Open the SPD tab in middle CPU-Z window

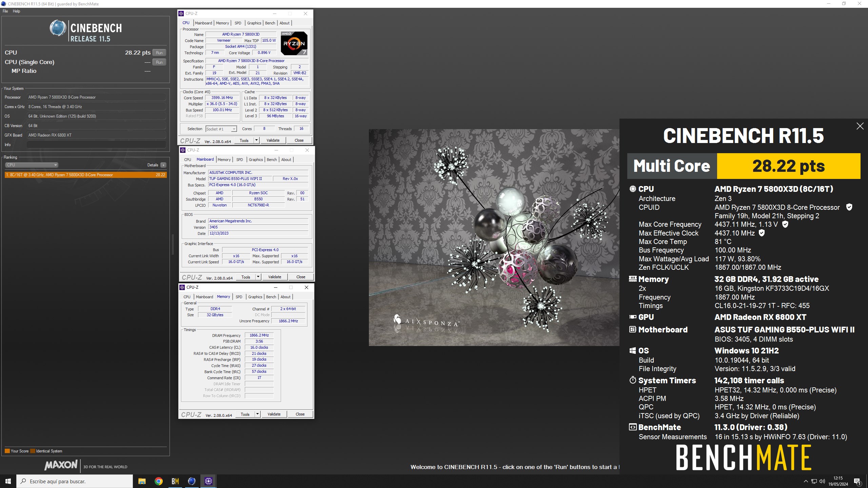point(240,160)
